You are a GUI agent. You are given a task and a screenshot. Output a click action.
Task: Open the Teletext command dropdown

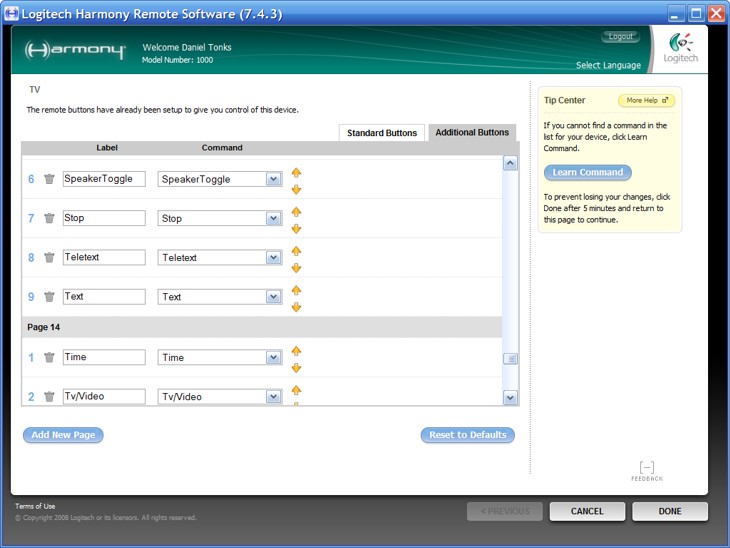click(274, 257)
